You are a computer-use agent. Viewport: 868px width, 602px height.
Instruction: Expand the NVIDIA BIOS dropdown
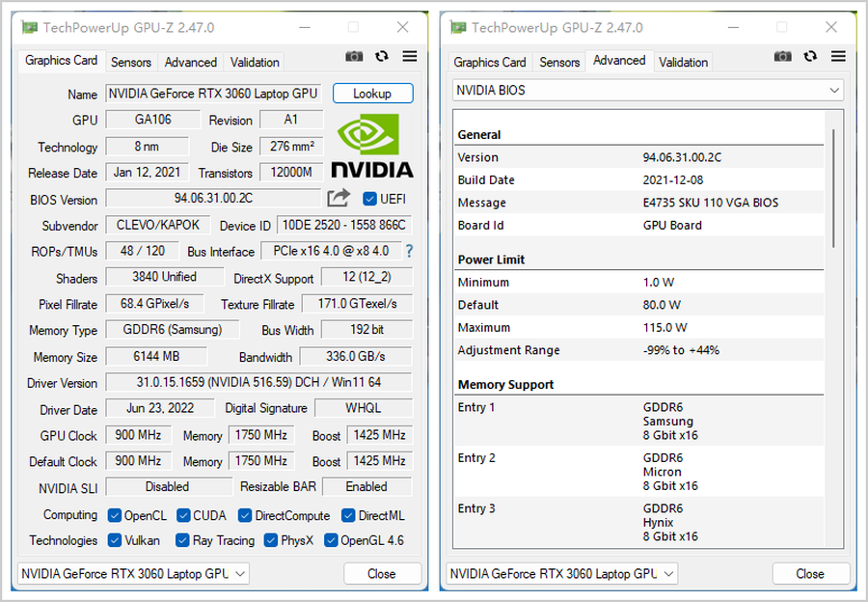[x=647, y=90]
